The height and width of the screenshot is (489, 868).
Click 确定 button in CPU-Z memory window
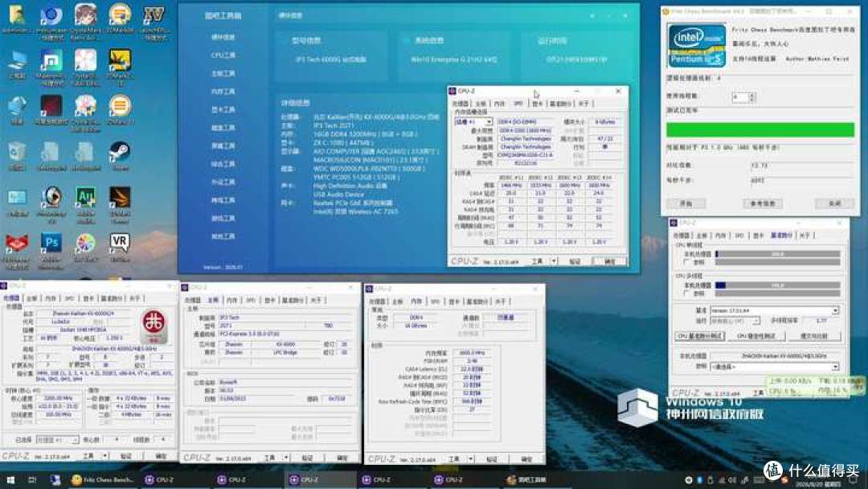[526, 459]
